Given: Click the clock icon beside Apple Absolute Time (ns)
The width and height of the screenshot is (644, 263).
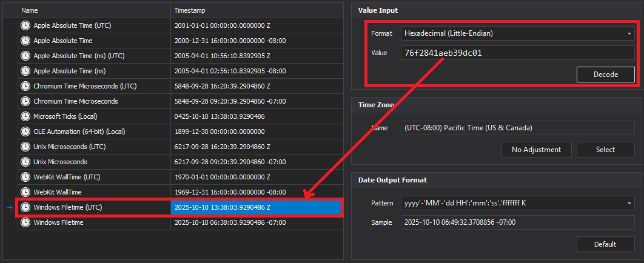Looking at the screenshot, I should 25,71.
